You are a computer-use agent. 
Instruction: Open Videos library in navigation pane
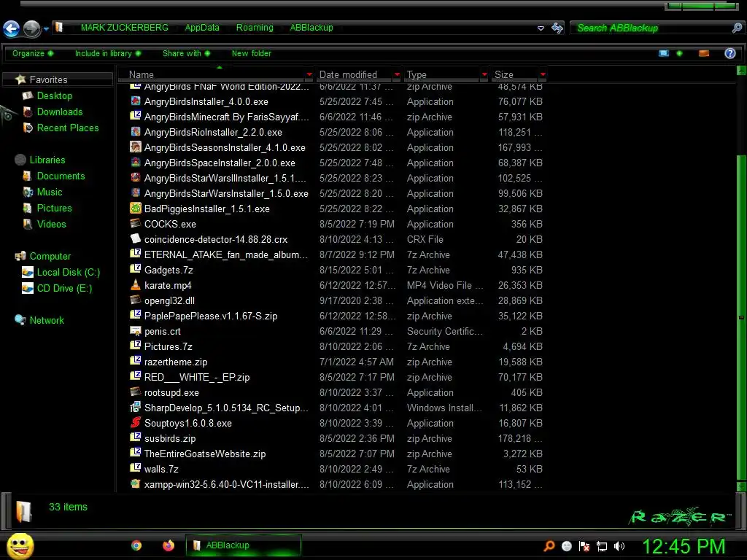click(x=52, y=225)
